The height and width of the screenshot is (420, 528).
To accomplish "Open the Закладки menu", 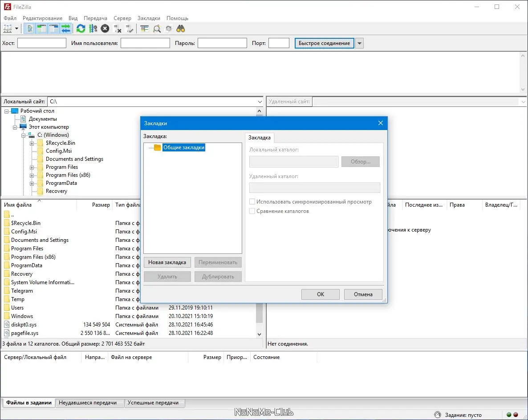I will (149, 18).
